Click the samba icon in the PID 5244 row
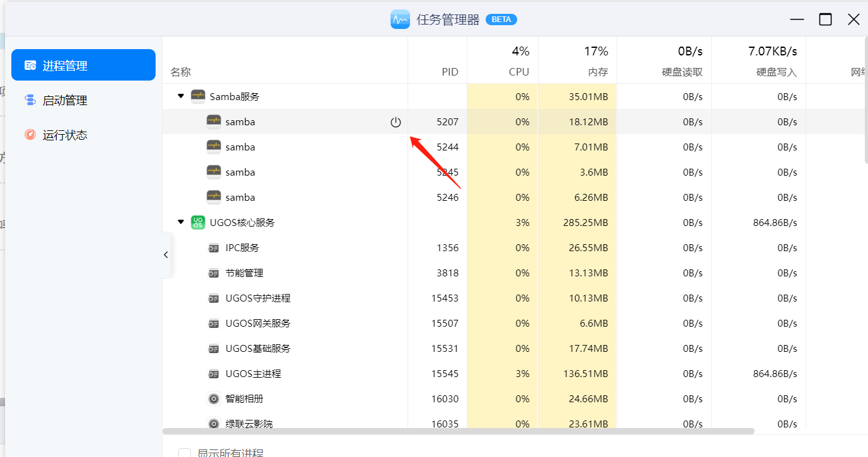Image resolution: width=868 pixels, height=457 pixels. pyautogui.click(x=214, y=147)
